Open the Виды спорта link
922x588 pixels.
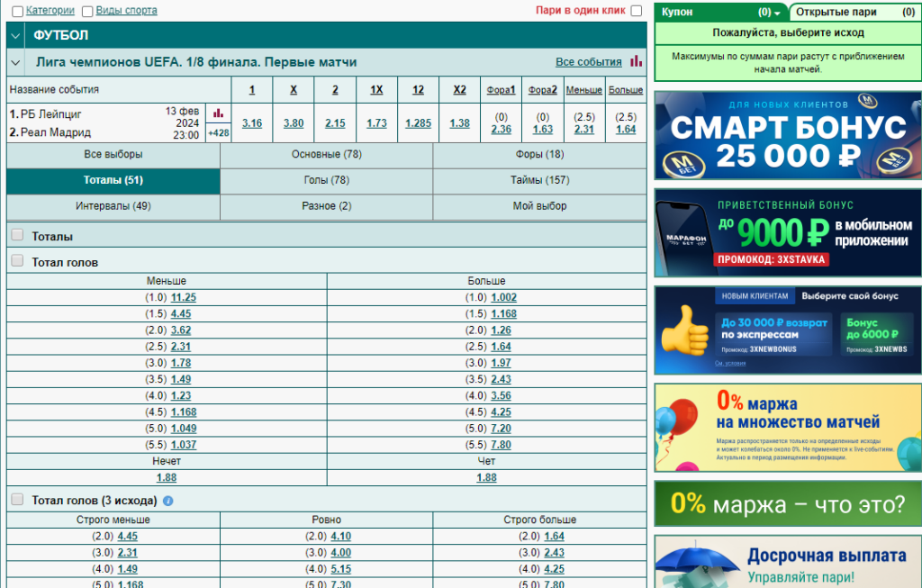[x=126, y=11]
